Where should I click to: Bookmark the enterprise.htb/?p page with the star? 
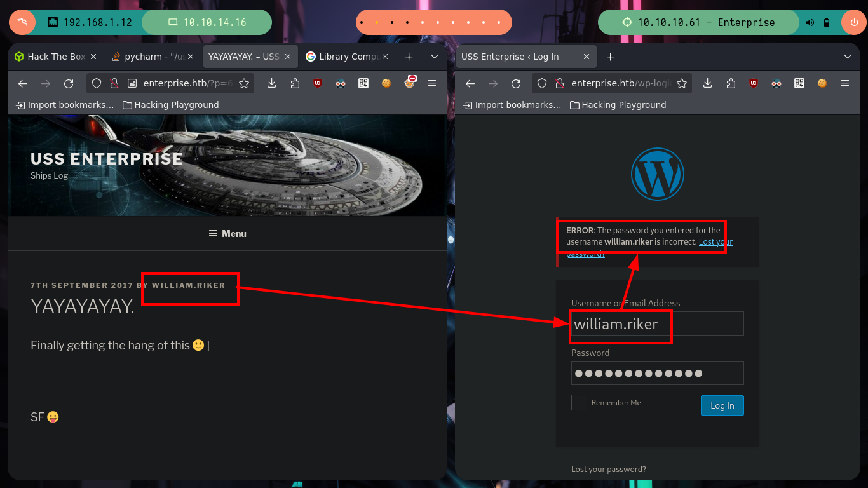point(244,83)
